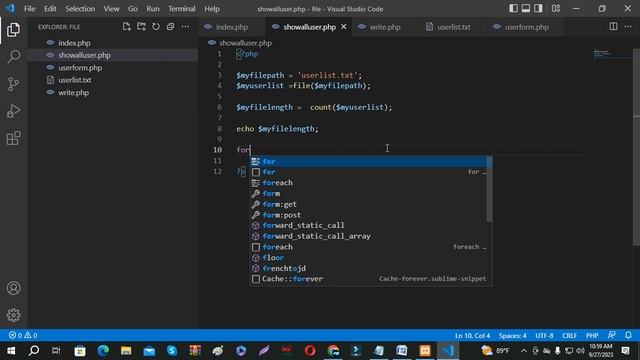Viewport: 640px width, 360px height.
Task: Select showalluser.php in the Explorer tree
Action: pos(113,55)
